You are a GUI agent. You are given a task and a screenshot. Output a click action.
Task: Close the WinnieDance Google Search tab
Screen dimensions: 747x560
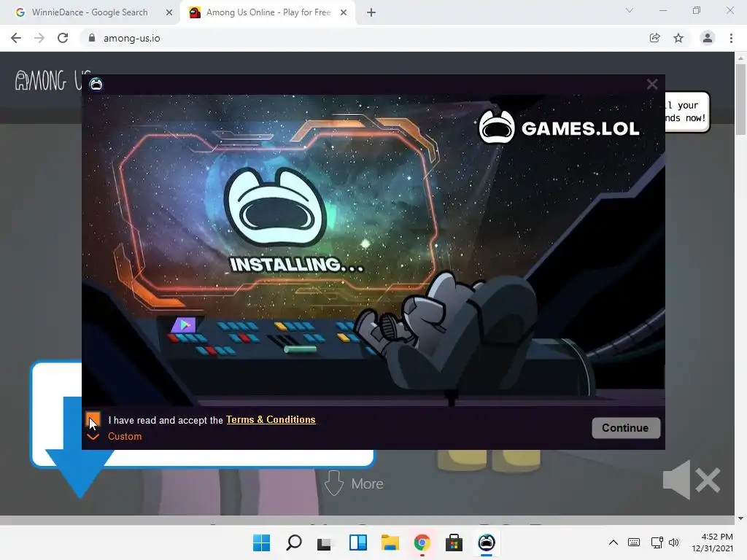pos(169,12)
